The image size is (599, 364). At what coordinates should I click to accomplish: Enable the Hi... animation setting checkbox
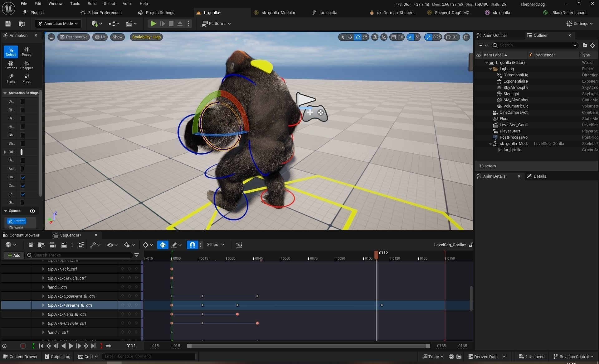(x=23, y=127)
